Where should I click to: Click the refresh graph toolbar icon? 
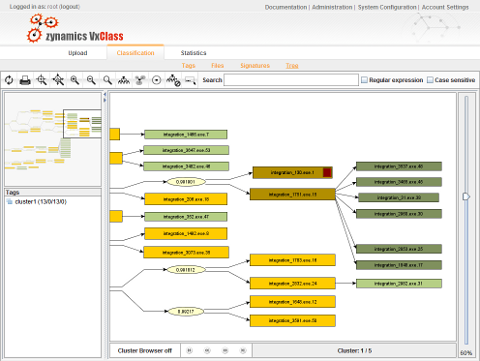(x=9, y=80)
